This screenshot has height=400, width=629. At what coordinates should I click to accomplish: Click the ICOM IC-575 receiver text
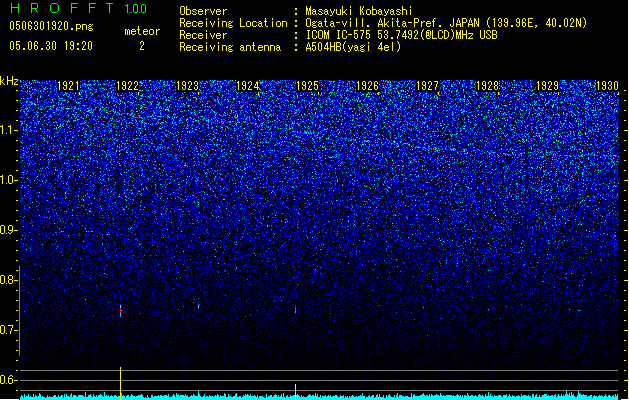[x=401, y=35]
